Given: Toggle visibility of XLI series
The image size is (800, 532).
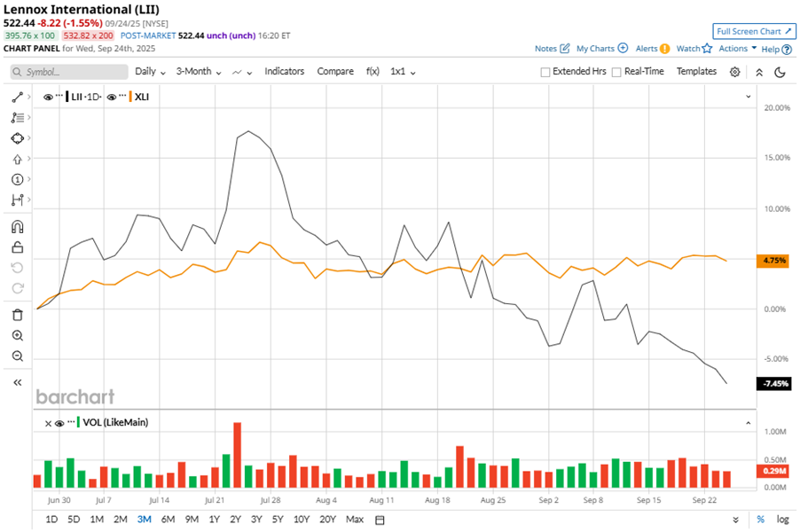Looking at the screenshot, I should point(111,97).
